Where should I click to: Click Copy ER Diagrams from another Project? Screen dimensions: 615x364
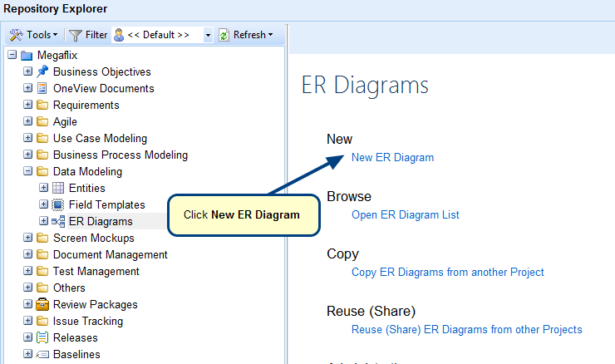pyautogui.click(x=447, y=272)
